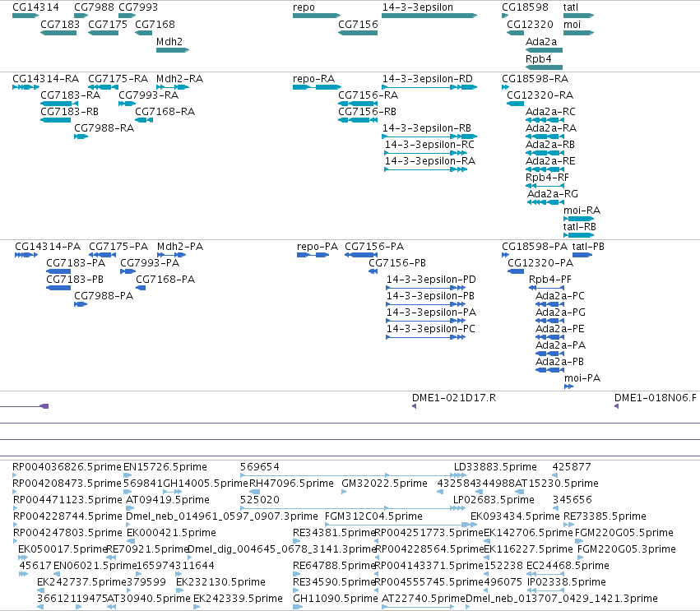The height and width of the screenshot is (611, 700).
Task: Click the DME1-021D17.R marker
Action: pyautogui.click(x=415, y=406)
